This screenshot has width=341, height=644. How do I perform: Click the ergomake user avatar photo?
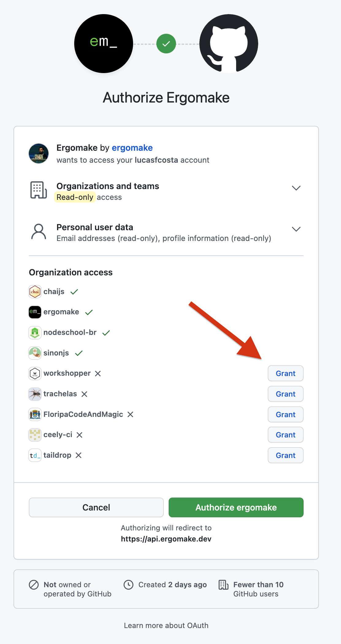[39, 153]
